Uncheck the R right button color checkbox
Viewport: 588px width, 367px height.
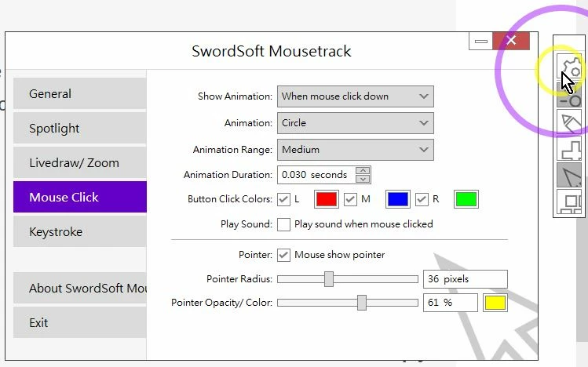422,199
